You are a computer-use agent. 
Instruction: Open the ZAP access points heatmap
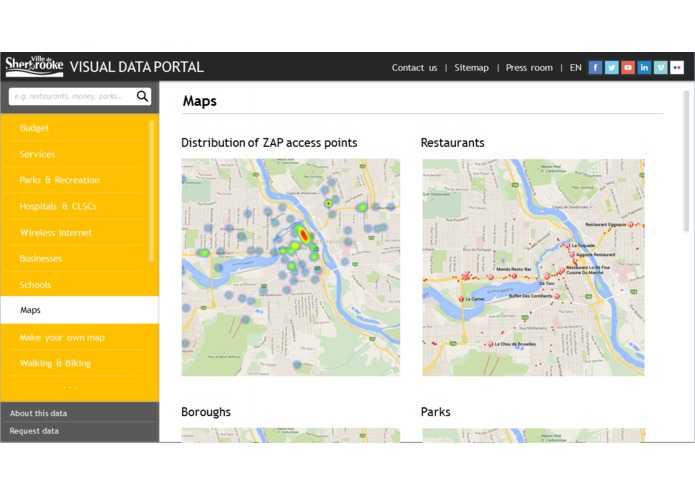tap(291, 267)
